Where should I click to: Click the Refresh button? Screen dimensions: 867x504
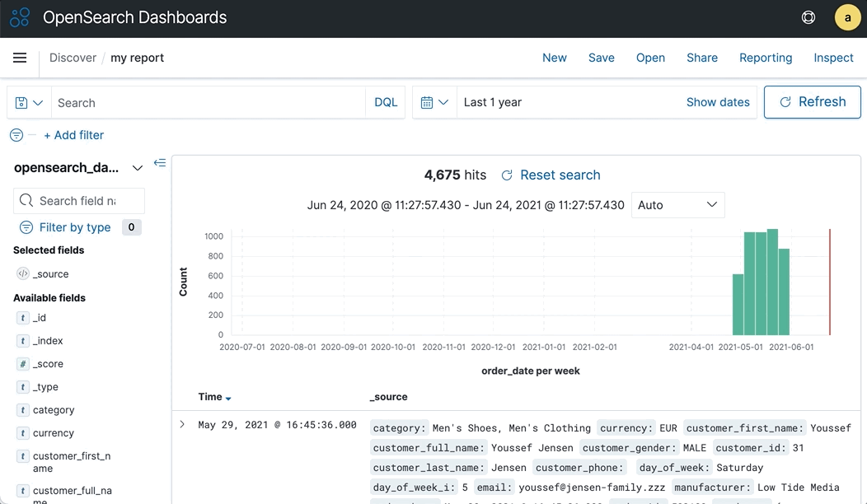[813, 102]
